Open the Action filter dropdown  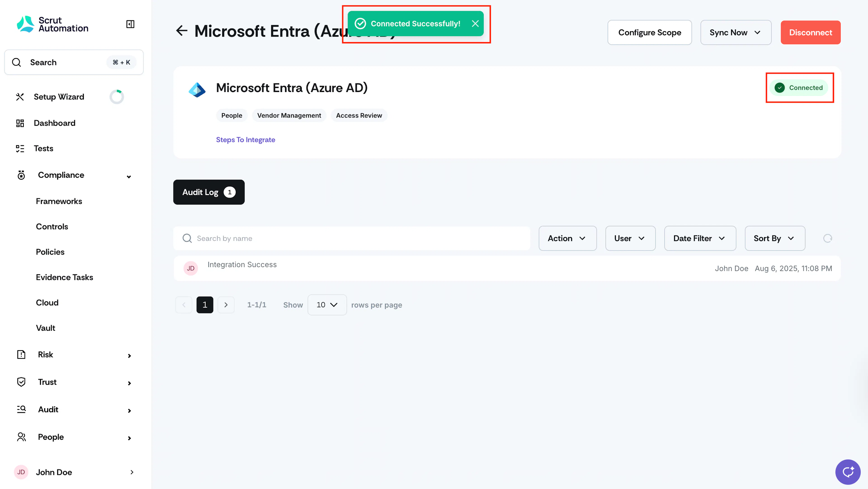click(567, 239)
